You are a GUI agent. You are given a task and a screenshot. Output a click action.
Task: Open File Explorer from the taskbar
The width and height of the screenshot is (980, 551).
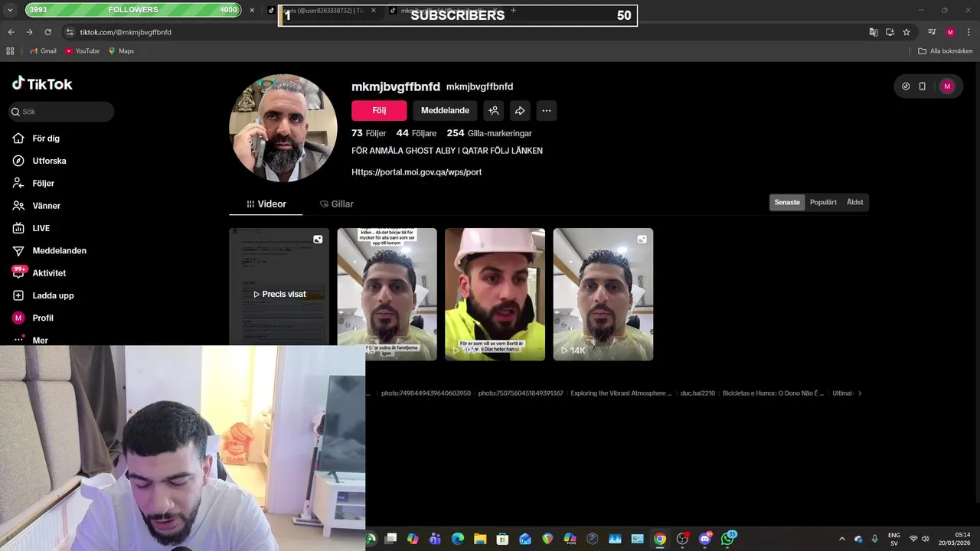pyautogui.click(x=480, y=539)
